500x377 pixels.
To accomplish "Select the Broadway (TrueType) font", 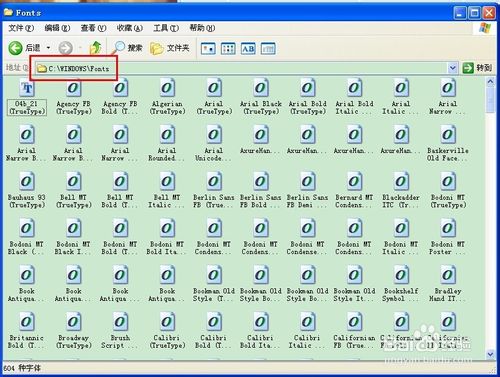I will click(73, 330).
